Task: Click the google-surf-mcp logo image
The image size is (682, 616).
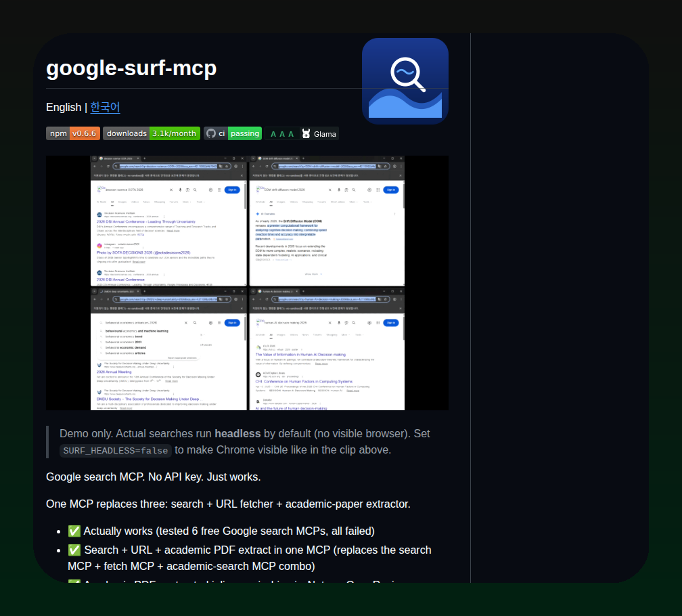Action: 405,81
